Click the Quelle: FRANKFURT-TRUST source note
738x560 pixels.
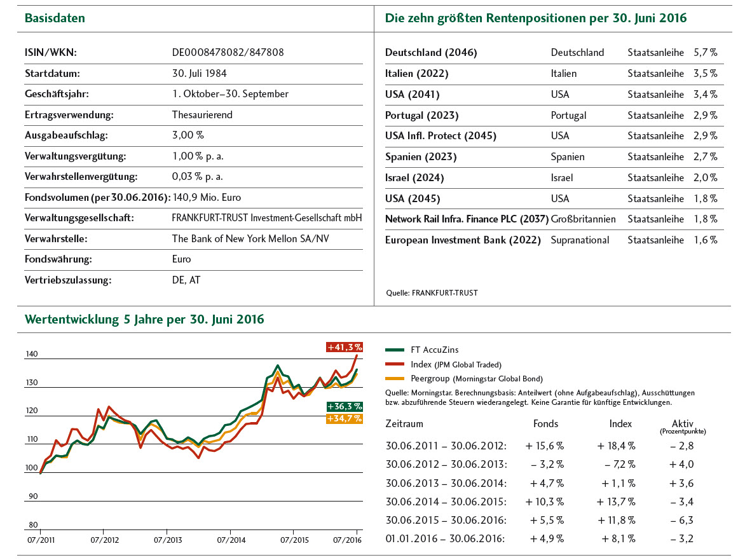(x=432, y=293)
